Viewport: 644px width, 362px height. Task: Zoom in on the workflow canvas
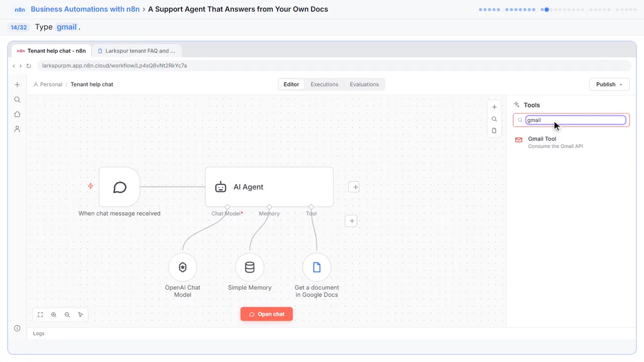pyautogui.click(x=54, y=315)
